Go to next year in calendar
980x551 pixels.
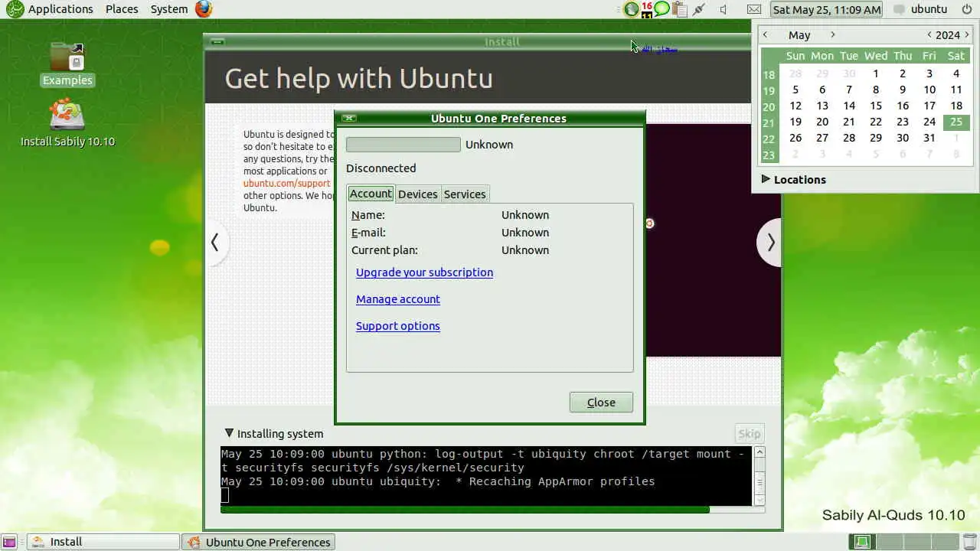[x=968, y=34]
